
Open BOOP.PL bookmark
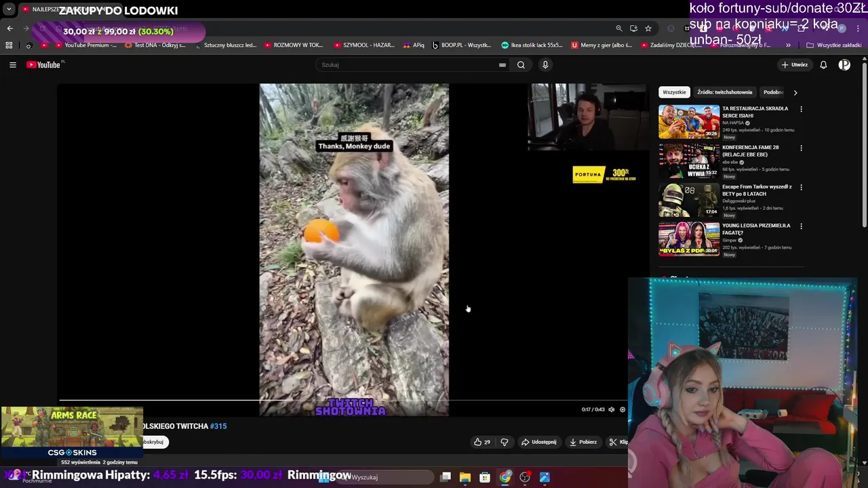pos(462,45)
